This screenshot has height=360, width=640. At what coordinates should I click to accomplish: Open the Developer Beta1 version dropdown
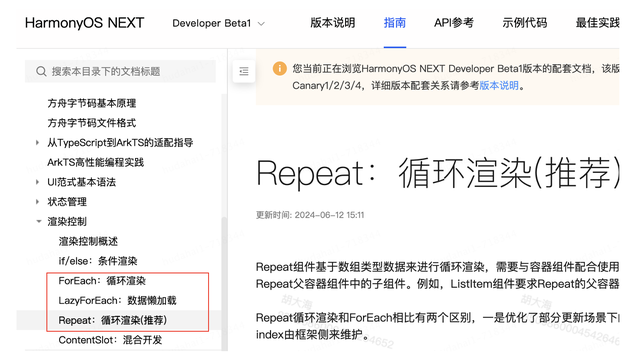(218, 23)
